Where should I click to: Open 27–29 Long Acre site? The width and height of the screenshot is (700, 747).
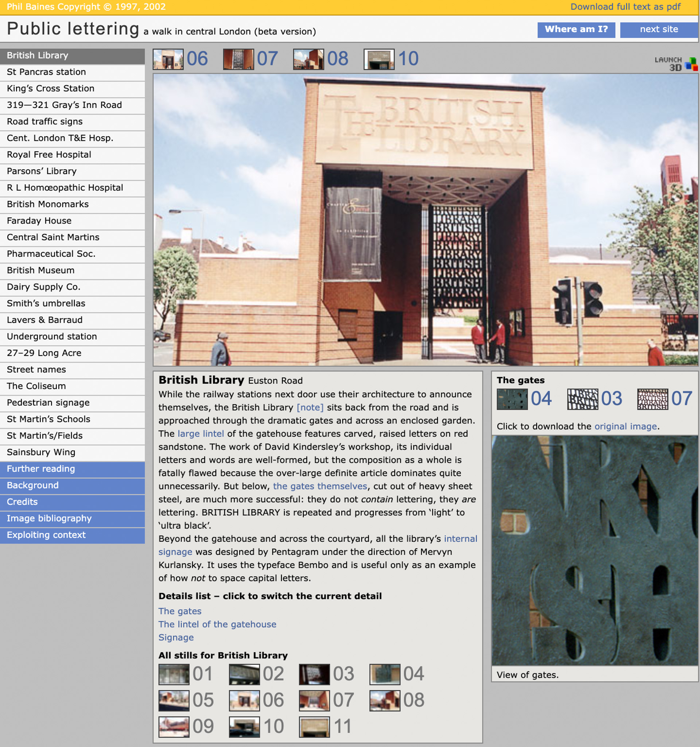coord(73,353)
